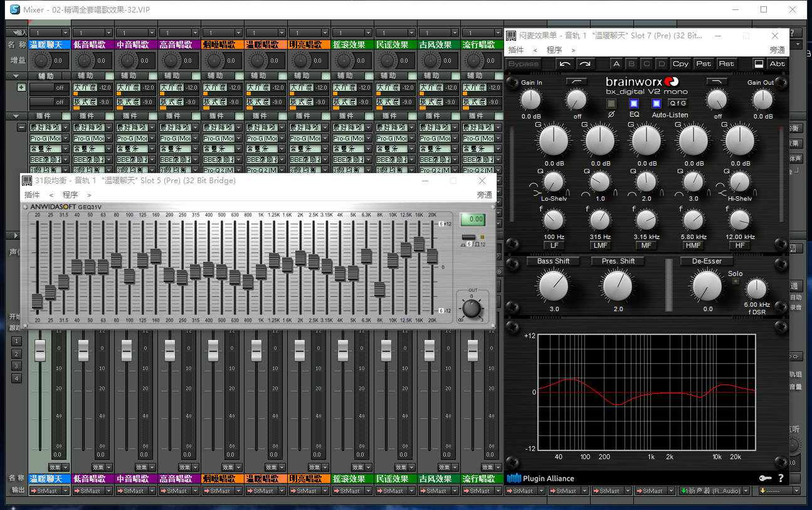Viewport: 812px width, 510px height.
Task: Open 插件 menu in 31段均衡 window
Action: click(x=32, y=195)
